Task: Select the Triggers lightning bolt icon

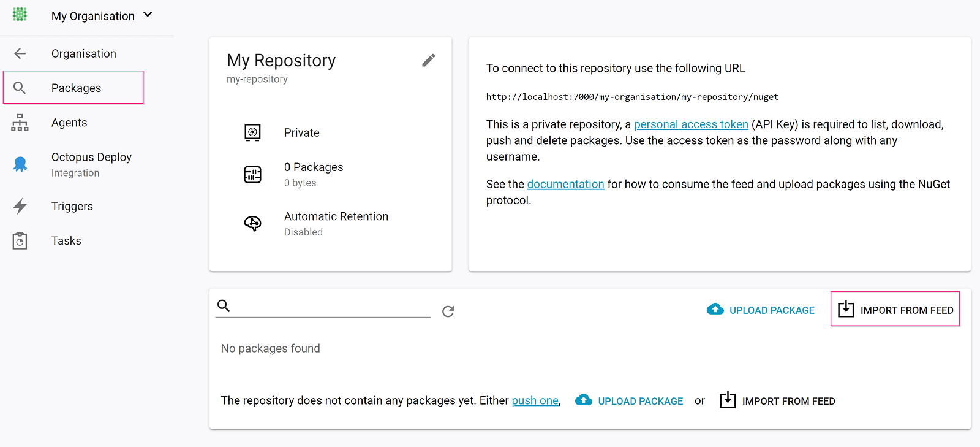Action: [x=20, y=206]
